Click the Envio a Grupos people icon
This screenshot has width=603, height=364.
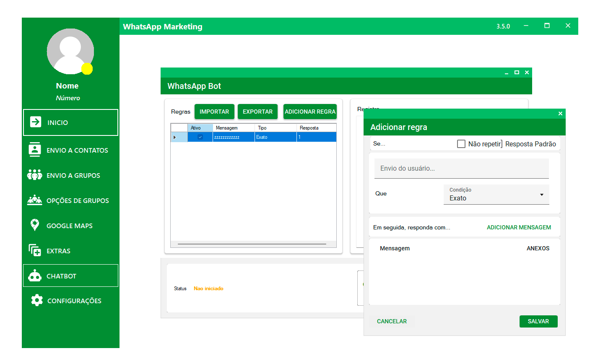tap(35, 175)
